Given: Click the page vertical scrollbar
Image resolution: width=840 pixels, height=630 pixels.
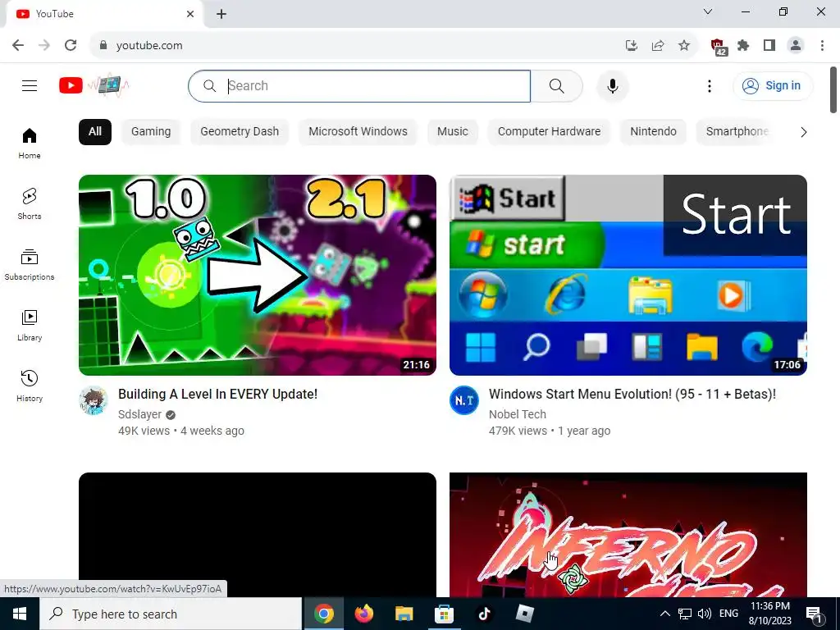Looking at the screenshot, I should click(833, 89).
